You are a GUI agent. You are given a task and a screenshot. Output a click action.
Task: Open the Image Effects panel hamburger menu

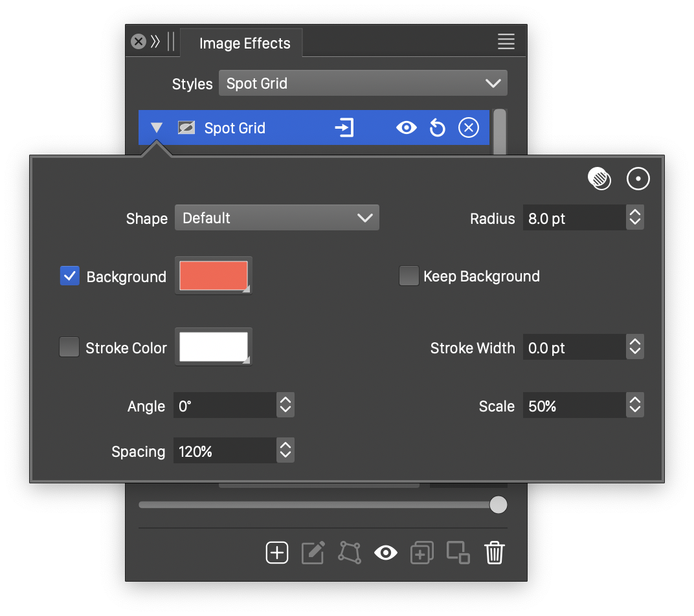click(506, 42)
